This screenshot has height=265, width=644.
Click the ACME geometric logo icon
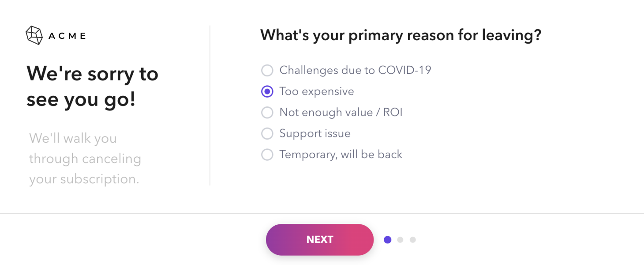[34, 35]
